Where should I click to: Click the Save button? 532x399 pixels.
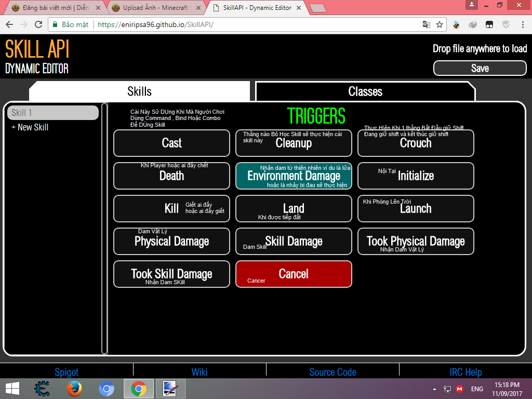[480, 68]
